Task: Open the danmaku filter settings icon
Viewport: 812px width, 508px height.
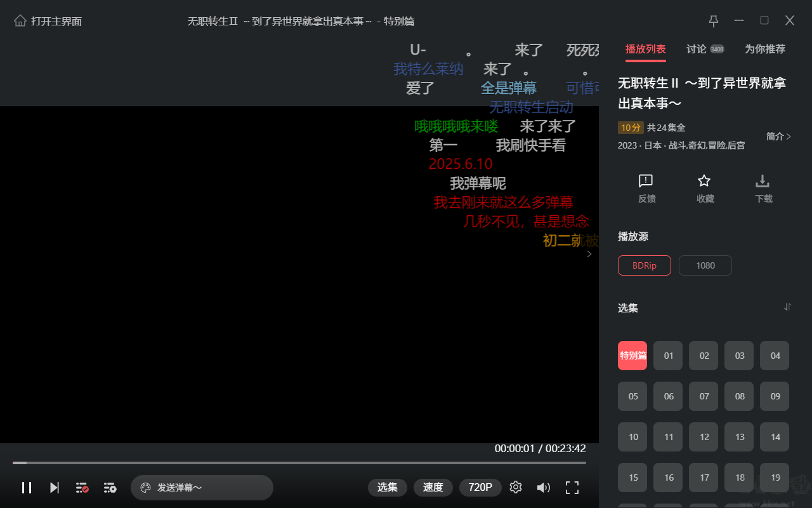Action: point(110,488)
